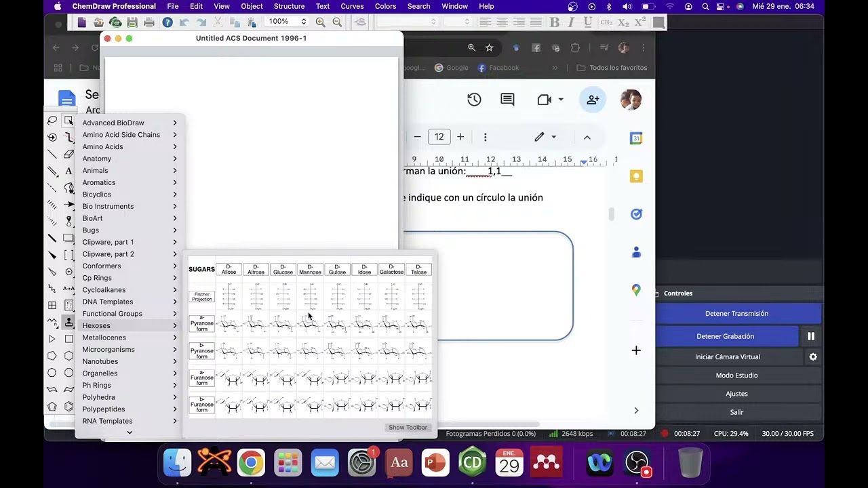Click the blue Help icon in toolbar
This screenshot has height=488, width=868.
(x=167, y=22)
